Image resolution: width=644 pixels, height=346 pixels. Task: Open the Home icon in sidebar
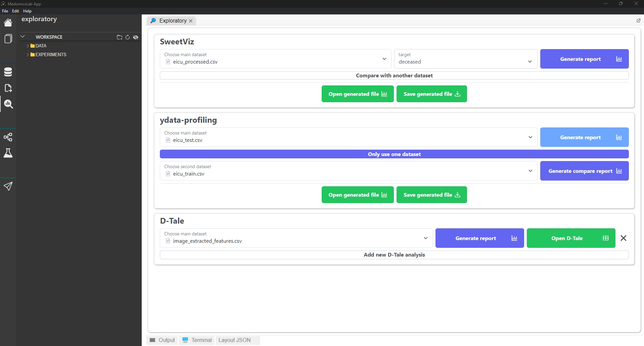pos(8,23)
